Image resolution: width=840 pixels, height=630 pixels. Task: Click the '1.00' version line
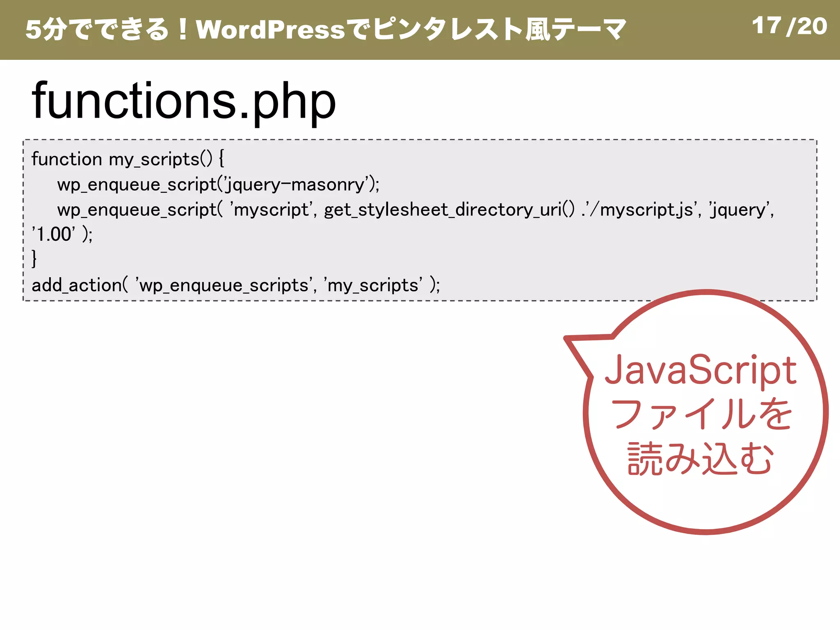62,234
